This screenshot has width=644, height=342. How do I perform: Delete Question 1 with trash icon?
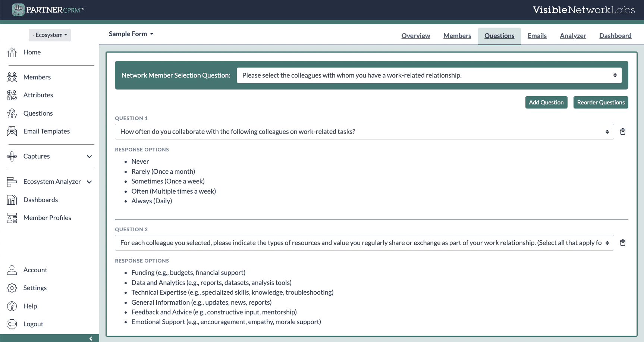point(623,132)
